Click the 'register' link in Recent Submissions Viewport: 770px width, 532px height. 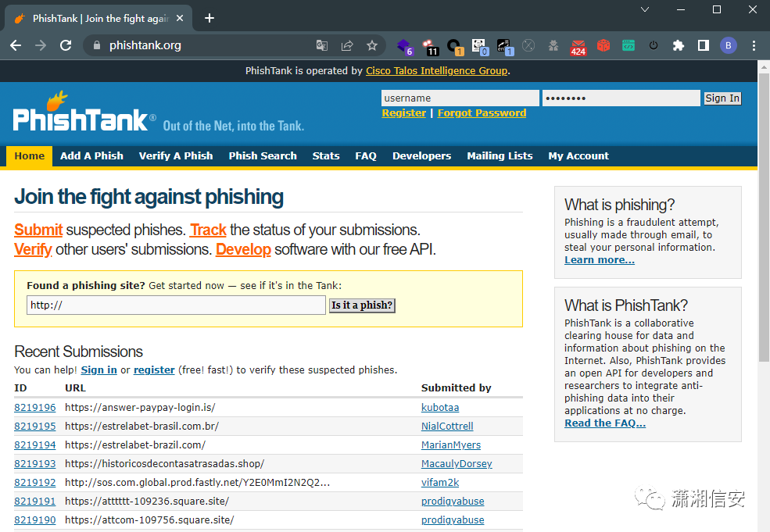click(154, 370)
